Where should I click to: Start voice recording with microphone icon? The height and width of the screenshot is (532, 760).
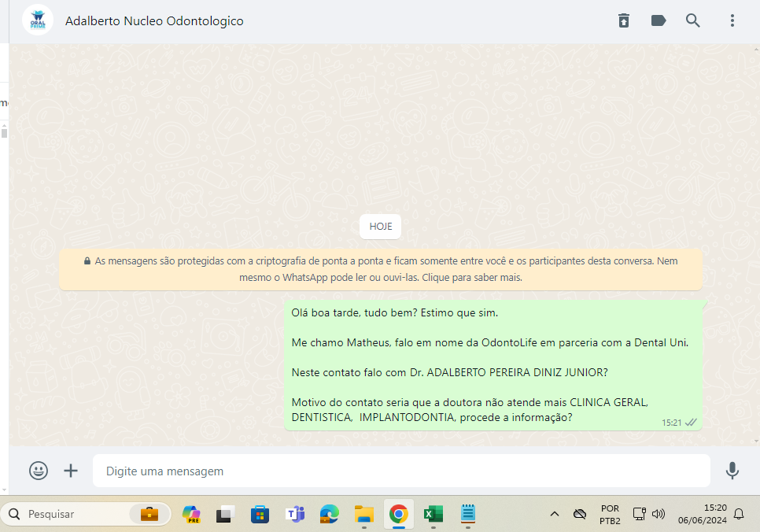tap(732, 471)
